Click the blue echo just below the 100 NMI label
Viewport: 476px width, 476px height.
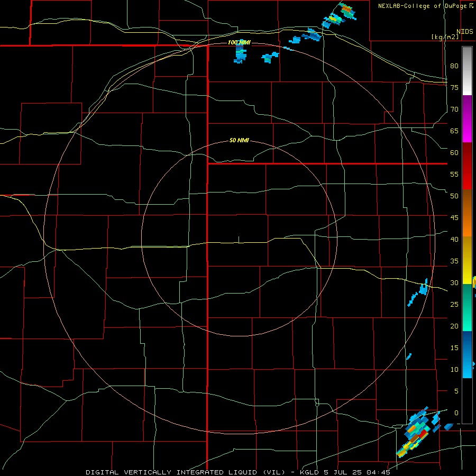click(240, 53)
